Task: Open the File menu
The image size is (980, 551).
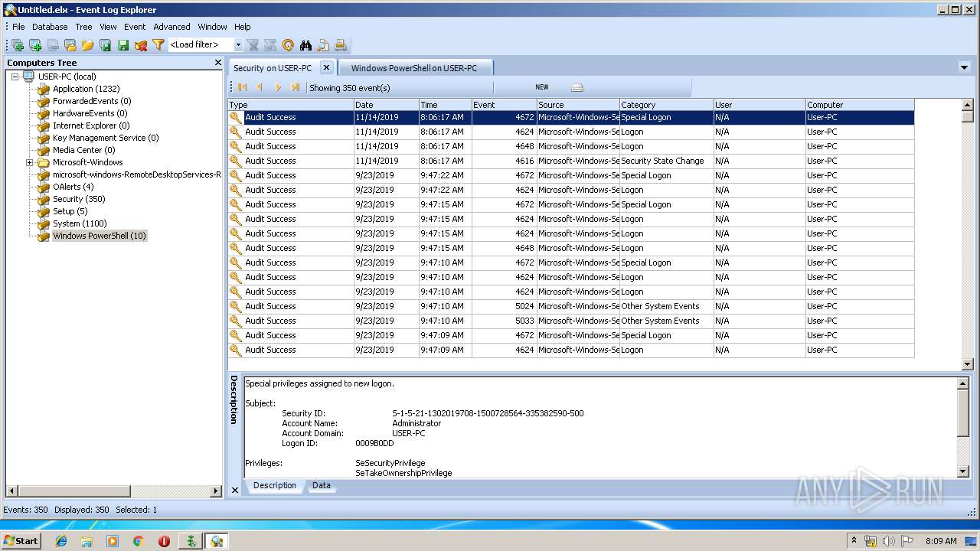Action: point(18,27)
